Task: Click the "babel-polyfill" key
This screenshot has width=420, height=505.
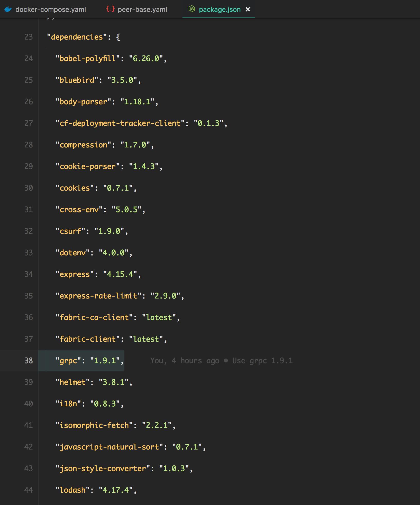Action: [x=88, y=59]
